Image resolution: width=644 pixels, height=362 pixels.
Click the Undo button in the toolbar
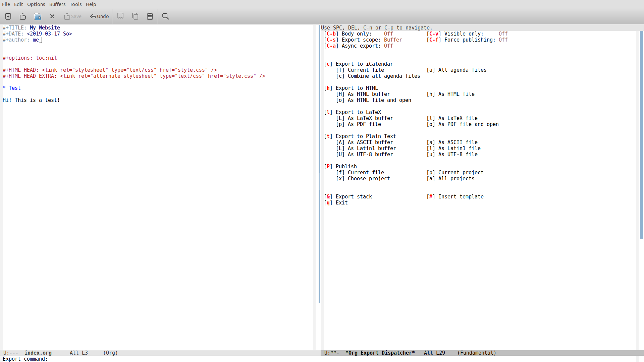(x=99, y=16)
